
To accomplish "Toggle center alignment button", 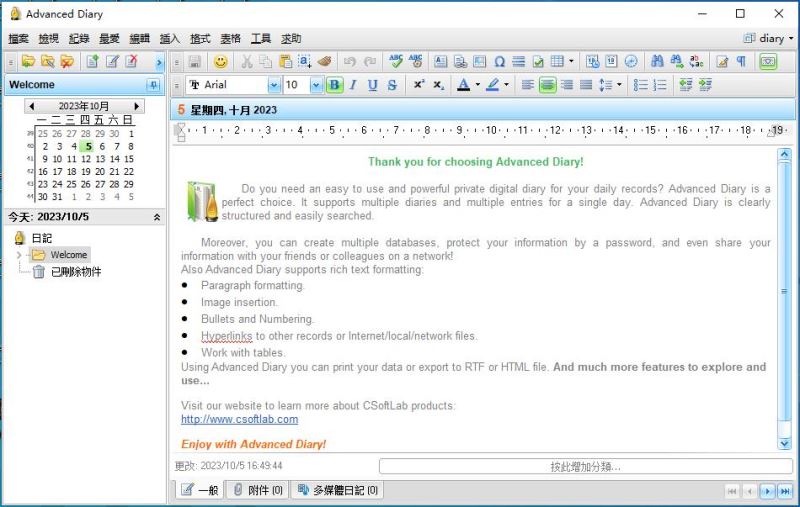I will click(x=547, y=85).
